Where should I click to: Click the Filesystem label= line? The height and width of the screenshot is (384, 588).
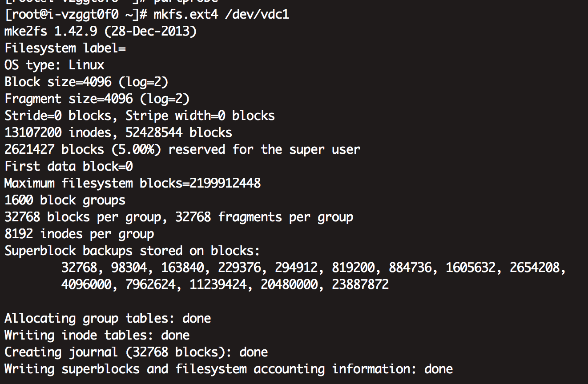(x=65, y=48)
